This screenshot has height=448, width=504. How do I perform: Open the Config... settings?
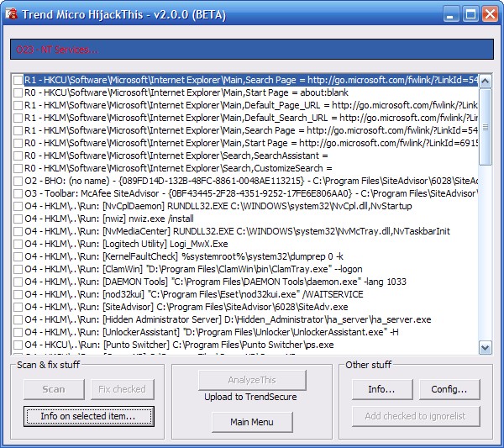coord(449,389)
